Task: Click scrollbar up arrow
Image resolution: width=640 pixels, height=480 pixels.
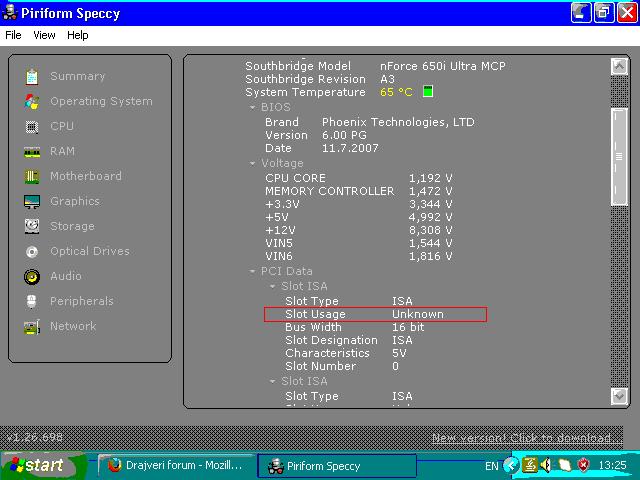Action: 619,66
